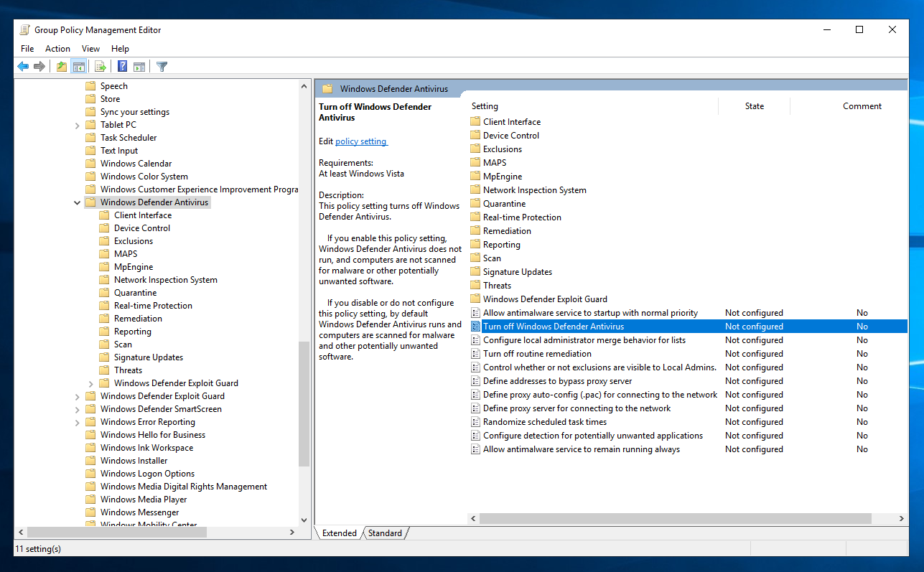Collapse the Windows Defender Antivirus tree node

coord(78,202)
